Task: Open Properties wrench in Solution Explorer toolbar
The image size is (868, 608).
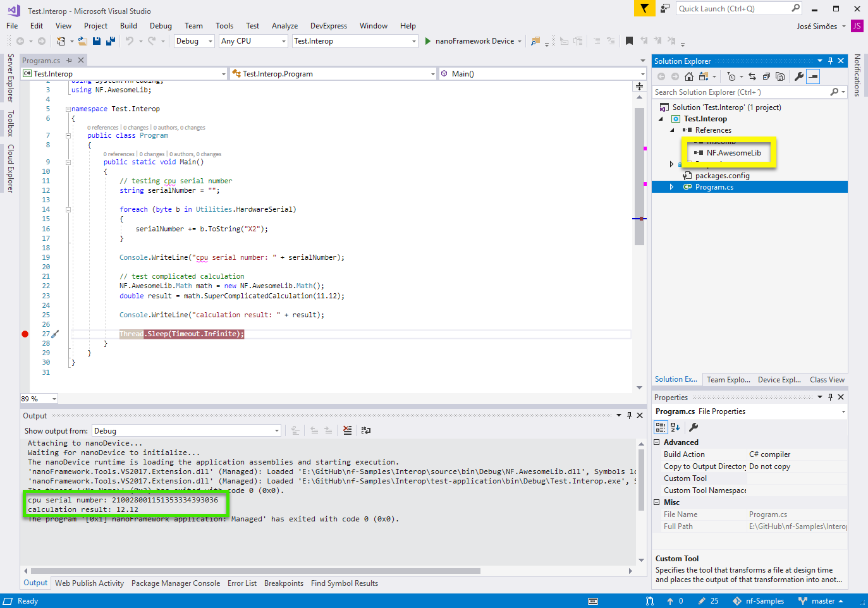Action: (799, 76)
